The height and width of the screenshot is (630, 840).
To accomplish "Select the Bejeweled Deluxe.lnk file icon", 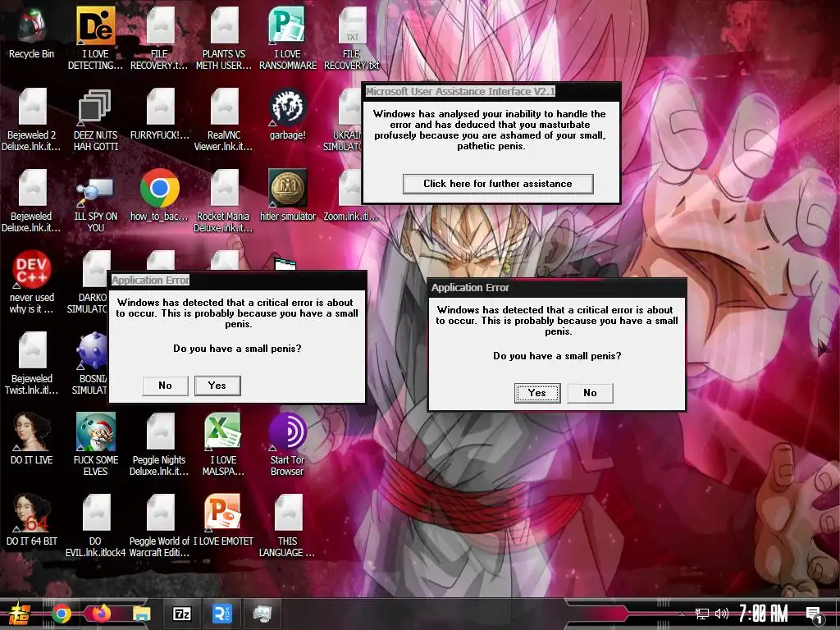I will click(32, 189).
